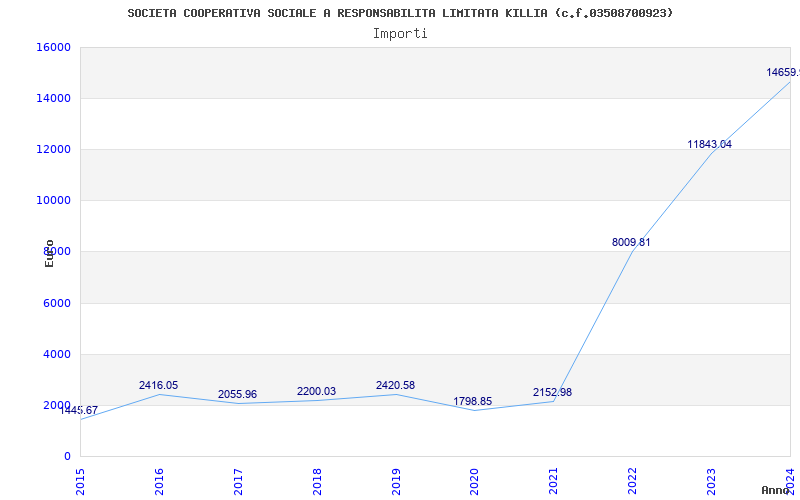Screen dimensions: 800x500
Task: Select the 2420.58 data label
Action: [x=395, y=386]
